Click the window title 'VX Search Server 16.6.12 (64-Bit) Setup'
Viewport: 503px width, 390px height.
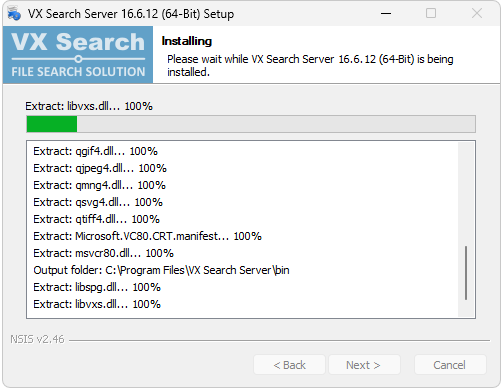(x=131, y=14)
